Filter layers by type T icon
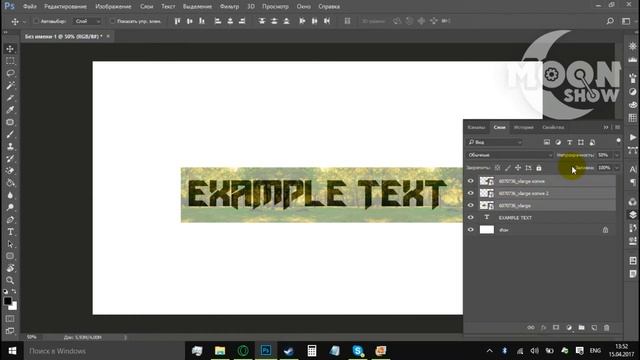The width and height of the screenshot is (640, 360). point(569,142)
